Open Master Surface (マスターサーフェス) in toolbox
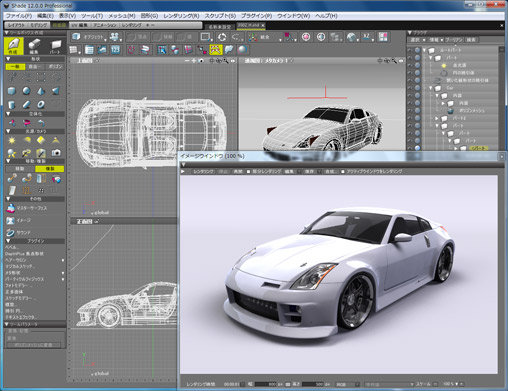The image size is (508, 391). tap(27, 208)
